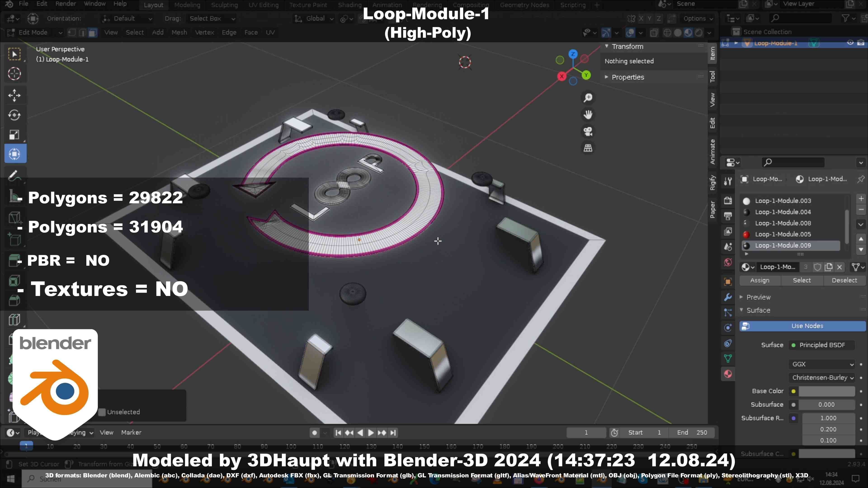Screen dimensions: 868x488
Task: Switch to the Tool sidebar tab
Action: (x=712, y=76)
